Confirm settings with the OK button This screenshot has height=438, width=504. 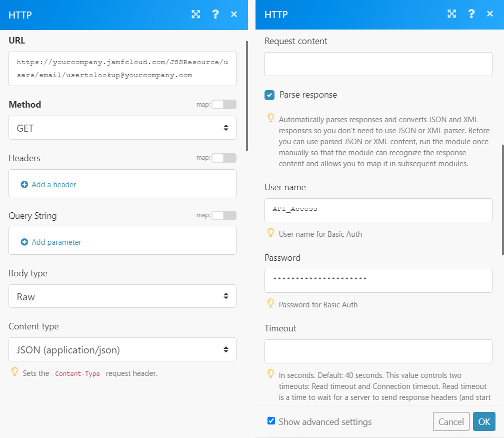pyautogui.click(x=484, y=421)
